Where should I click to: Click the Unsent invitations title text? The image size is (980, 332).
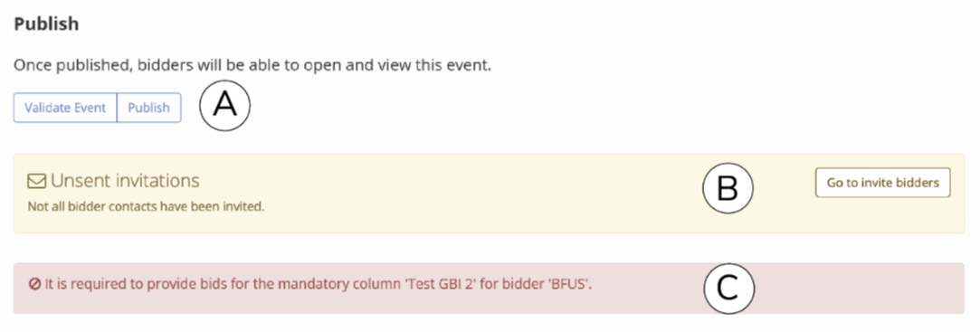[x=125, y=181]
